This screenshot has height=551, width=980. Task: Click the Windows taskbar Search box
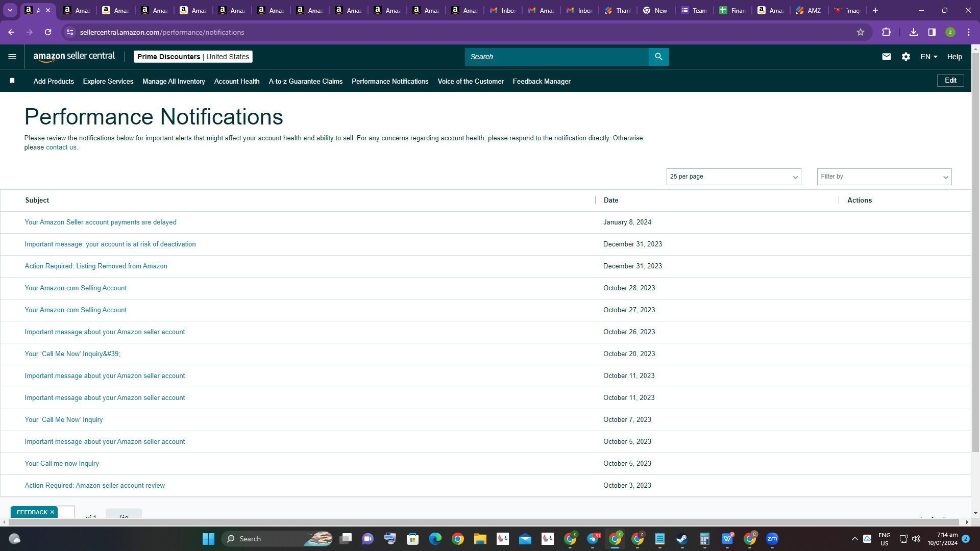pyautogui.click(x=277, y=539)
